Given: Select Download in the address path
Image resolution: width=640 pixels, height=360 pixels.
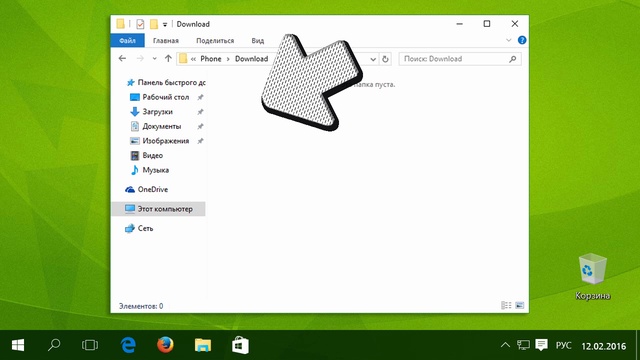Looking at the screenshot, I should click(251, 59).
